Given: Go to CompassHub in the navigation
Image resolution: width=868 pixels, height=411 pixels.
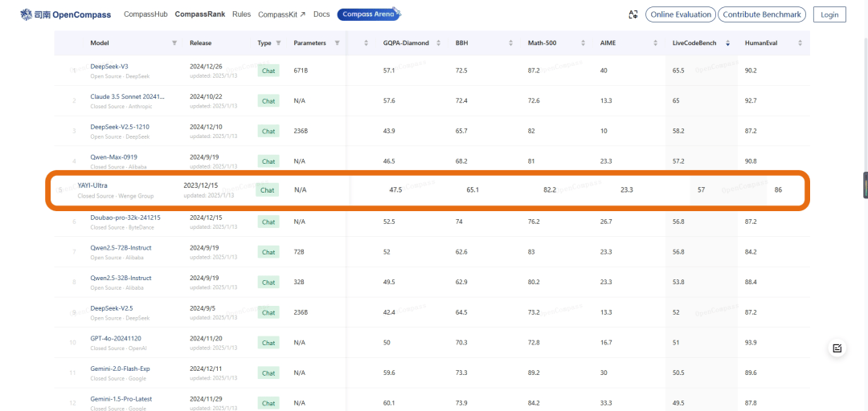Looking at the screenshot, I should pos(145,14).
